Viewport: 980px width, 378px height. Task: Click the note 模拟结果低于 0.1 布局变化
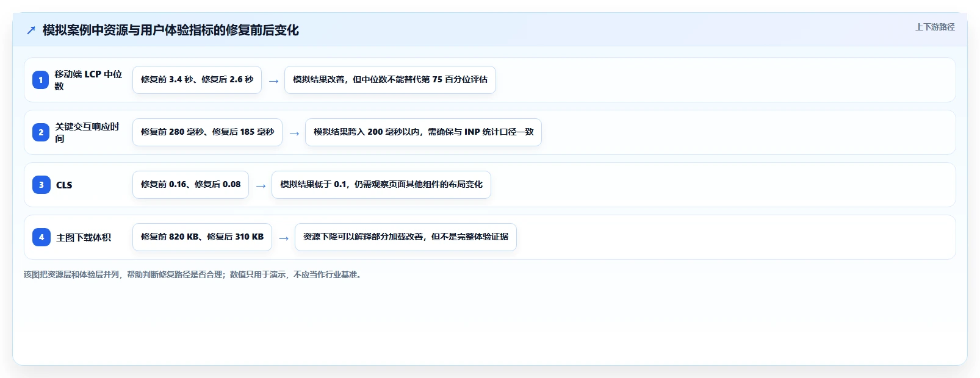(381, 185)
